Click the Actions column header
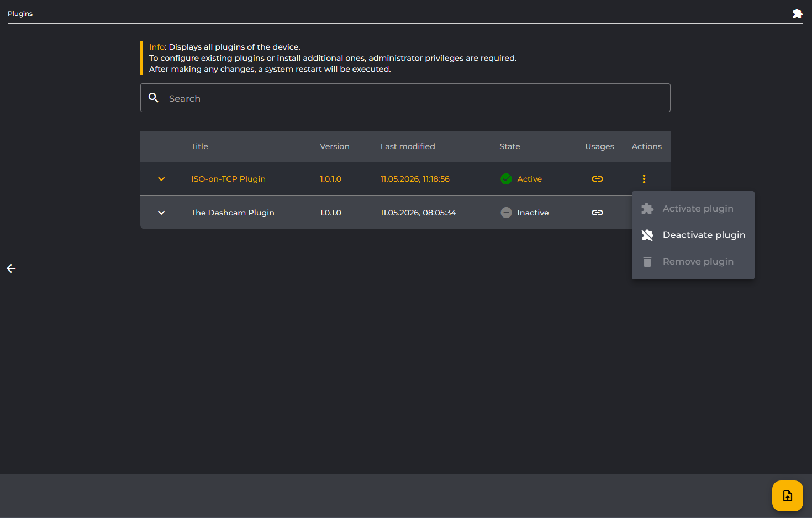Image resolution: width=812 pixels, height=518 pixels. (646, 146)
